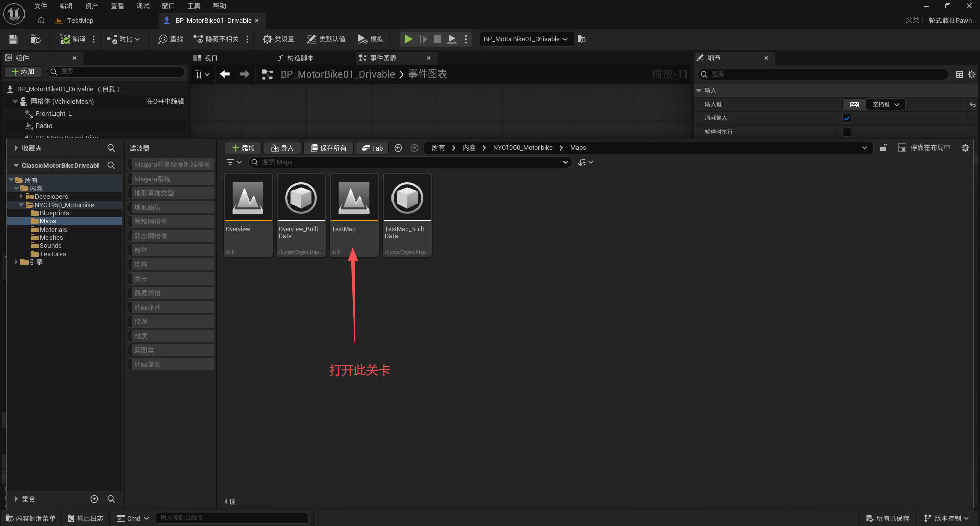
Task: Click the green Play button
Action: (408, 39)
